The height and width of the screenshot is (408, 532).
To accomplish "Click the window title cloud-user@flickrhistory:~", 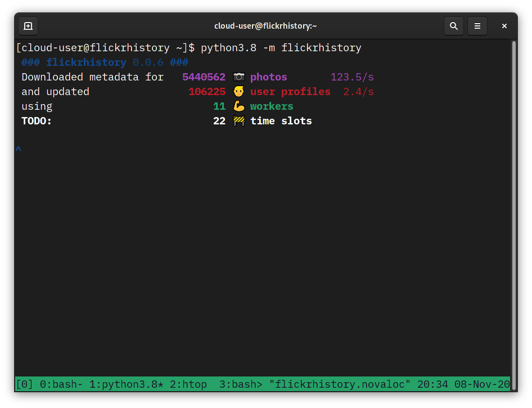I will (265, 26).
